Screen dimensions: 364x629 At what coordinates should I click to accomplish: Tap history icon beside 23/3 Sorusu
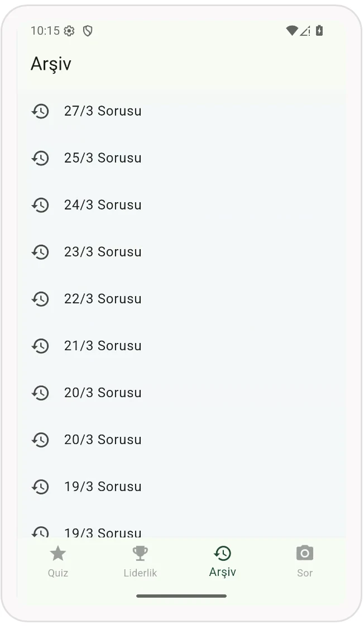click(x=40, y=252)
